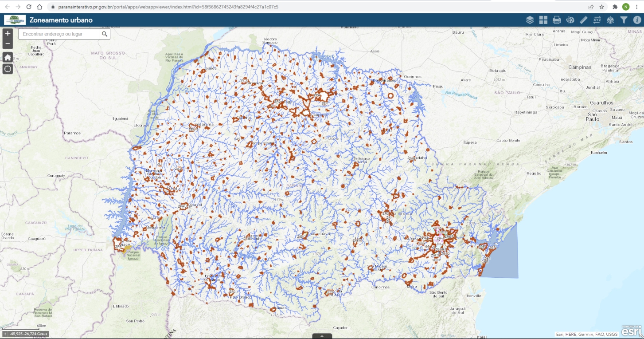644x339 pixels.
Task: Open the Filter funnel widget
Action: 624,20
